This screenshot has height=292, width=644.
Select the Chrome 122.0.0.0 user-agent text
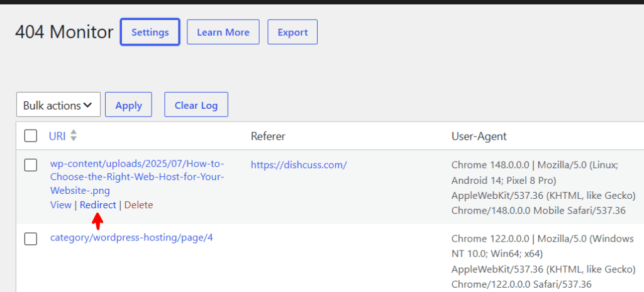543,261
